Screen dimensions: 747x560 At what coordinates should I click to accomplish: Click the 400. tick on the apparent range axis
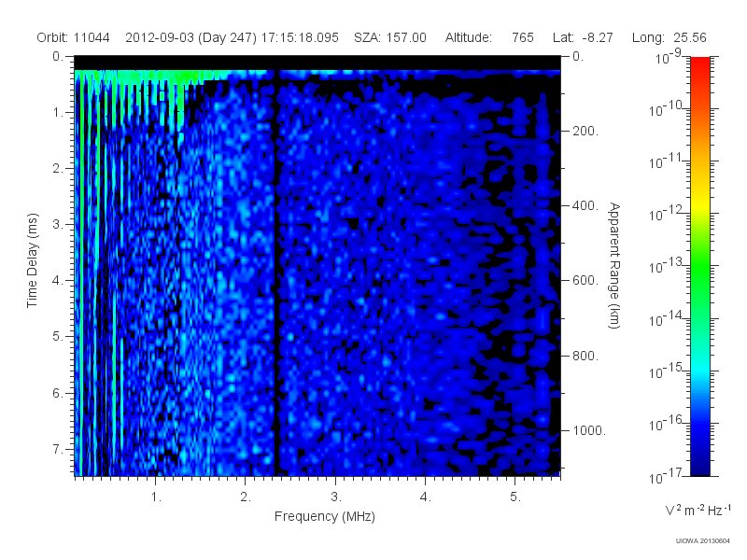pos(585,205)
